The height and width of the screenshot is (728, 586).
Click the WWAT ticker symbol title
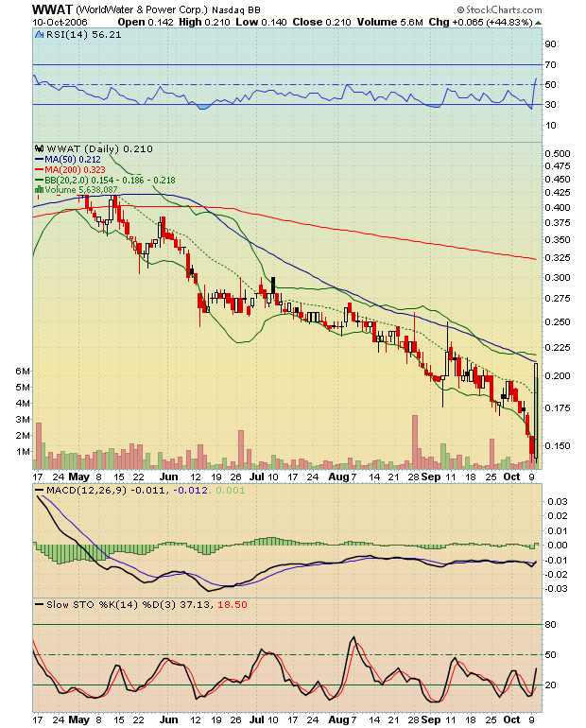(x=52, y=9)
